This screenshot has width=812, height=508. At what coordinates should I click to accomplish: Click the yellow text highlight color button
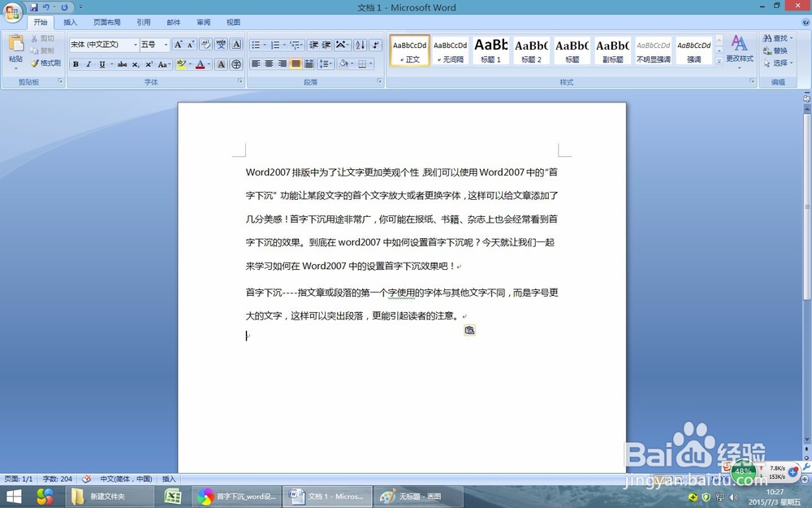click(181, 64)
